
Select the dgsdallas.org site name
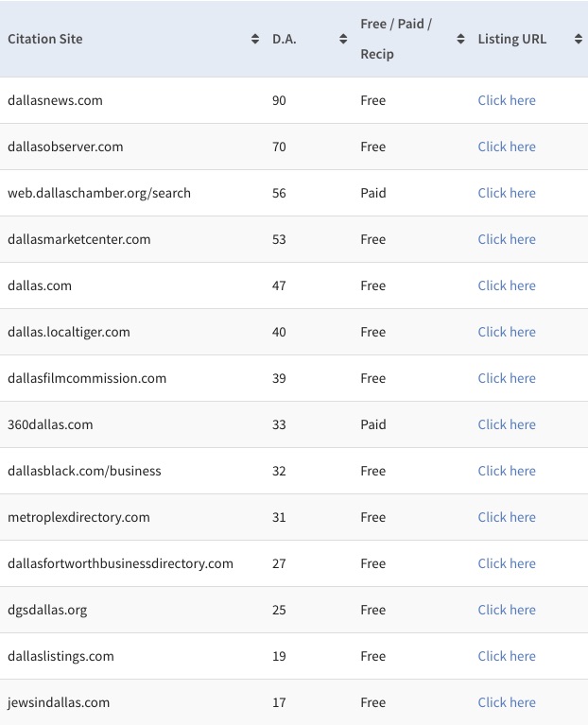(47, 610)
